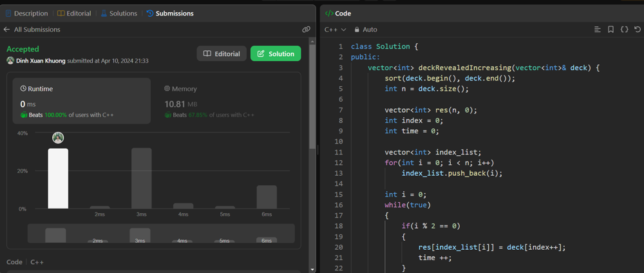Open the Editorial tab

coord(74,13)
